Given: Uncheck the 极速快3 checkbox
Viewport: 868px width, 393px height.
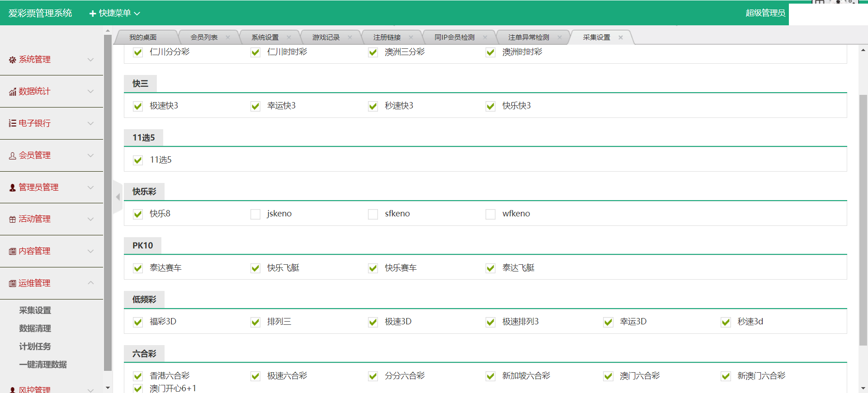Looking at the screenshot, I should pyautogui.click(x=138, y=106).
